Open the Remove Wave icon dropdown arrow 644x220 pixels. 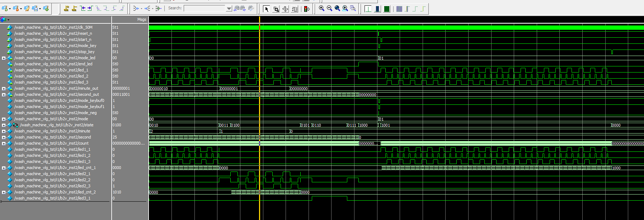21,9
